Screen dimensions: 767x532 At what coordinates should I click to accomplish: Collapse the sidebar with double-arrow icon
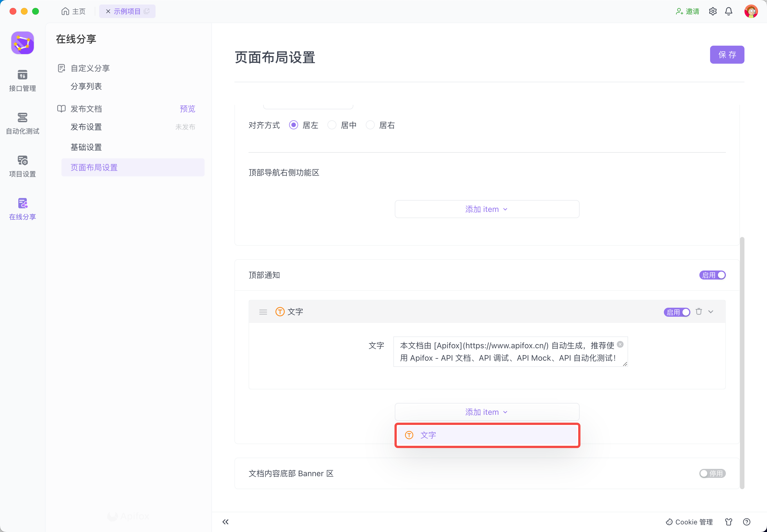[226, 522]
